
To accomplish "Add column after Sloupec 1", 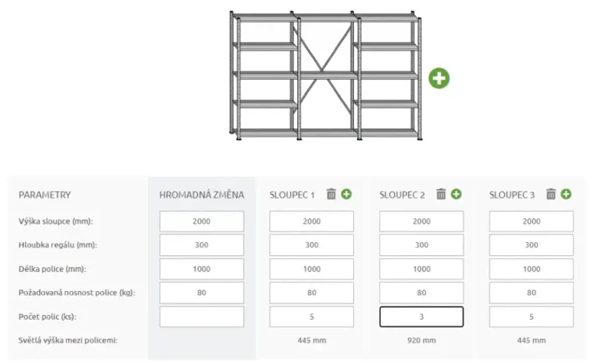I will point(346,194).
